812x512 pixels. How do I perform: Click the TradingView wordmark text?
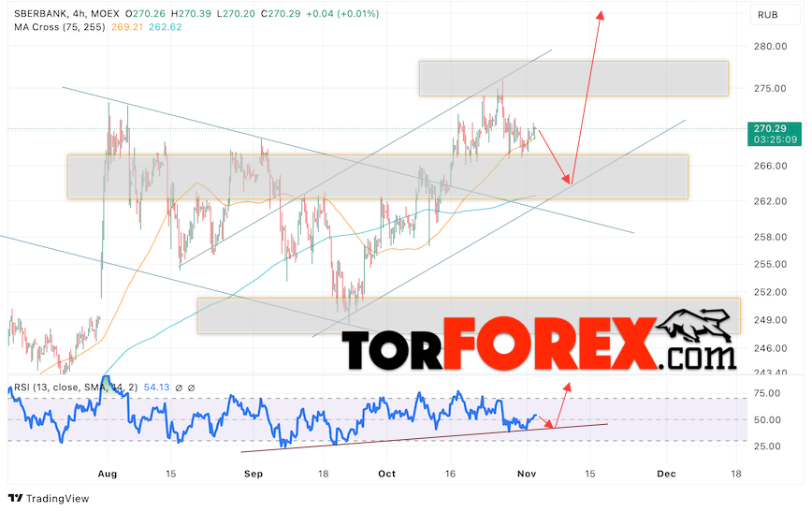coord(57,499)
